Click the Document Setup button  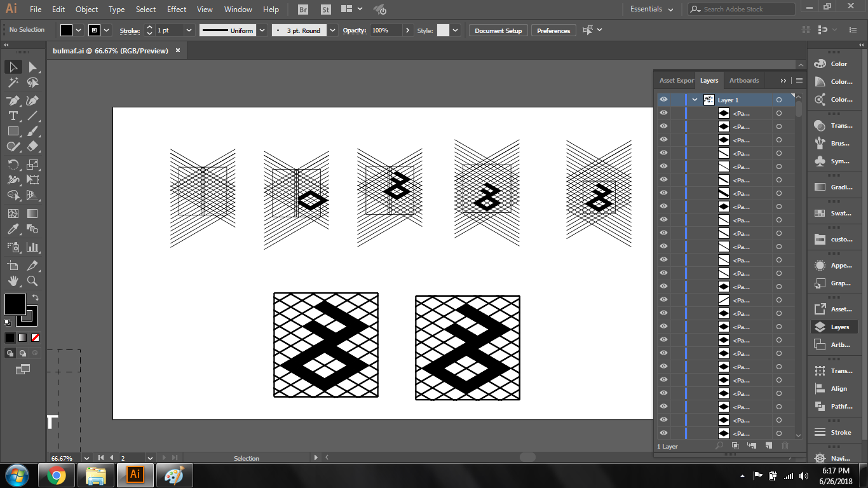click(498, 30)
